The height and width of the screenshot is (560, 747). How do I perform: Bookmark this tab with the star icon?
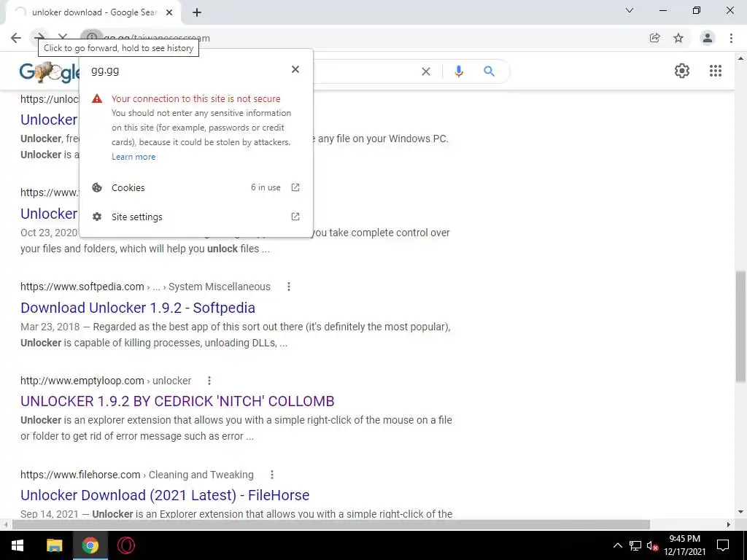pyautogui.click(x=678, y=38)
